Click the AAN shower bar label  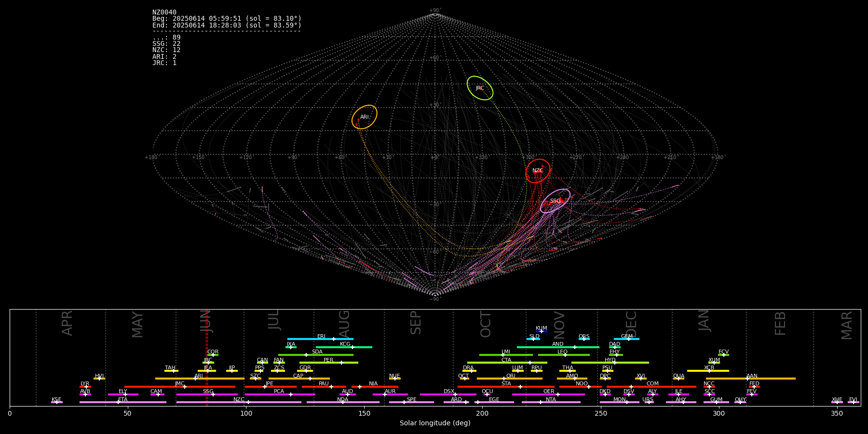[752, 376]
